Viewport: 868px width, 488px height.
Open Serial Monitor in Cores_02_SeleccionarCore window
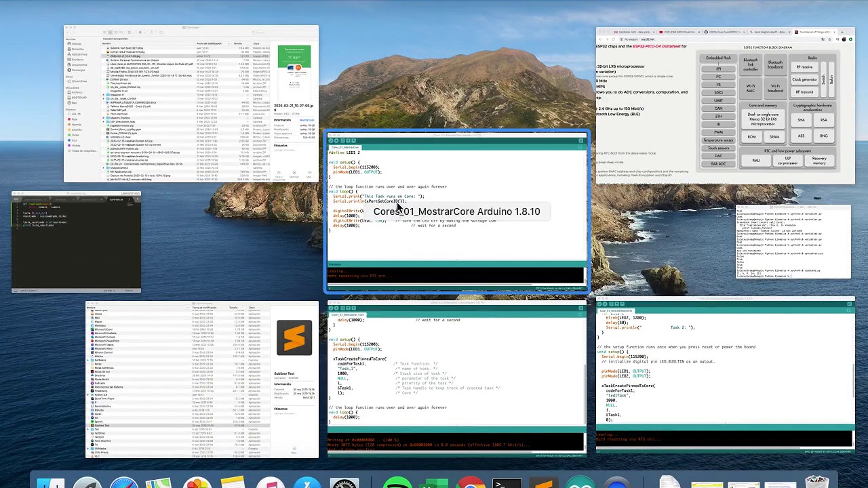click(581, 308)
